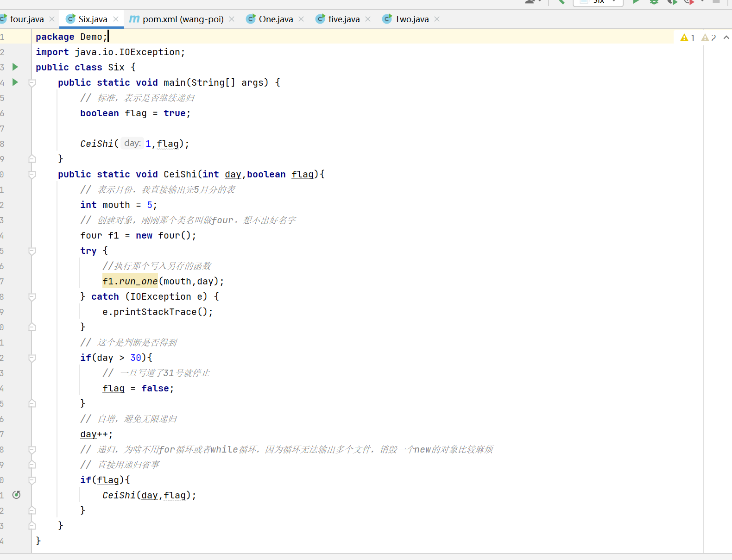
Task: Collapse the inspections widget with the up chevron
Action: point(726,38)
